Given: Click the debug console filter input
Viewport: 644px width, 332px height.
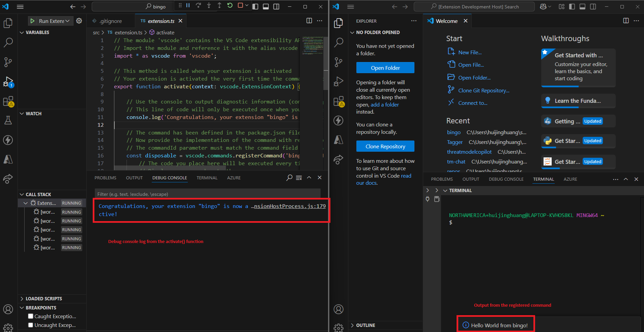Looking at the screenshot, I should click(207, 194).
